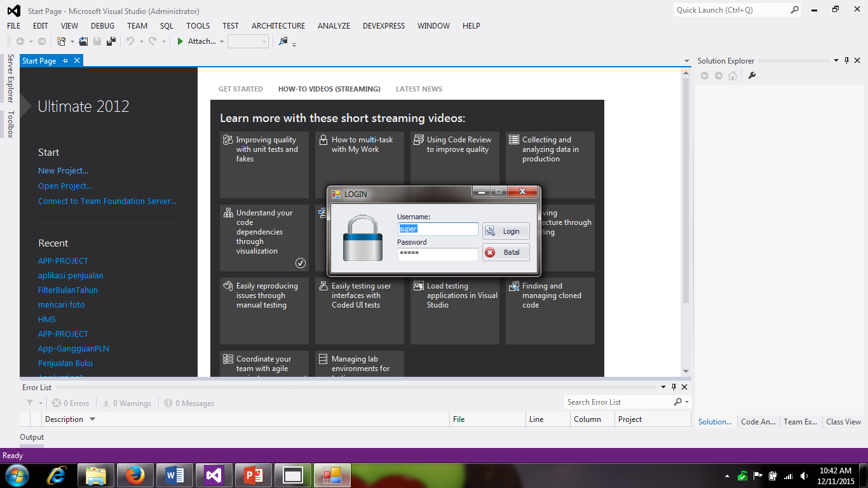Open recent project aplikasi penjualan
868x488 pixels.
click(x=71, y=275)
